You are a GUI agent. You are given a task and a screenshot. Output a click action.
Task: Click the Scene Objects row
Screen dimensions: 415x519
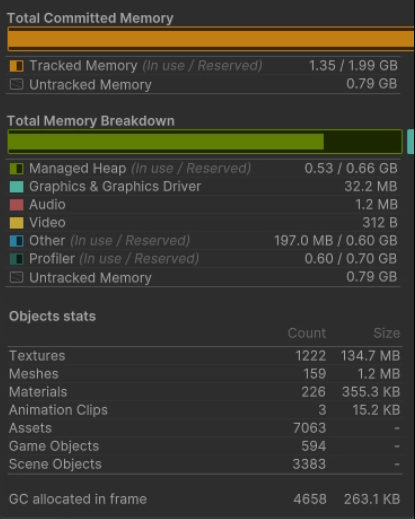[x=204, y=464]
